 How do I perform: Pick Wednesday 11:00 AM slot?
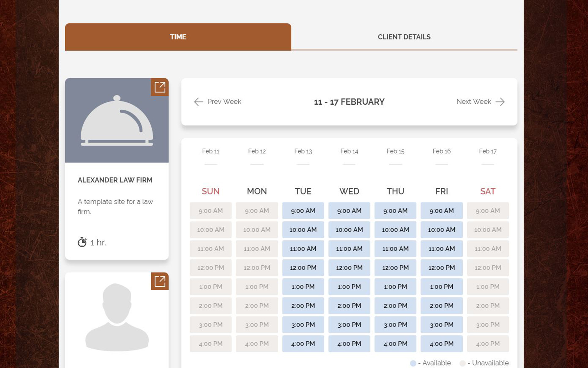349,249
